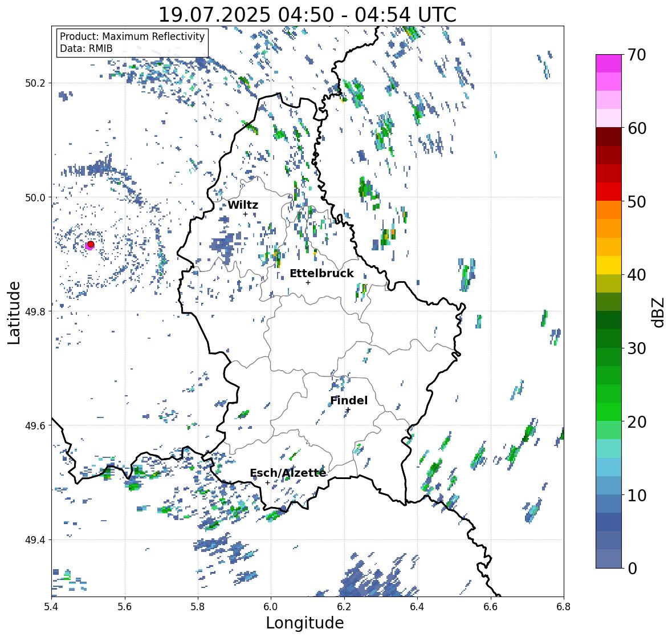Click the yellow 40 dBZ colorbar segment
This screenshot has height=637, width=672.
[x=609, y=265]
